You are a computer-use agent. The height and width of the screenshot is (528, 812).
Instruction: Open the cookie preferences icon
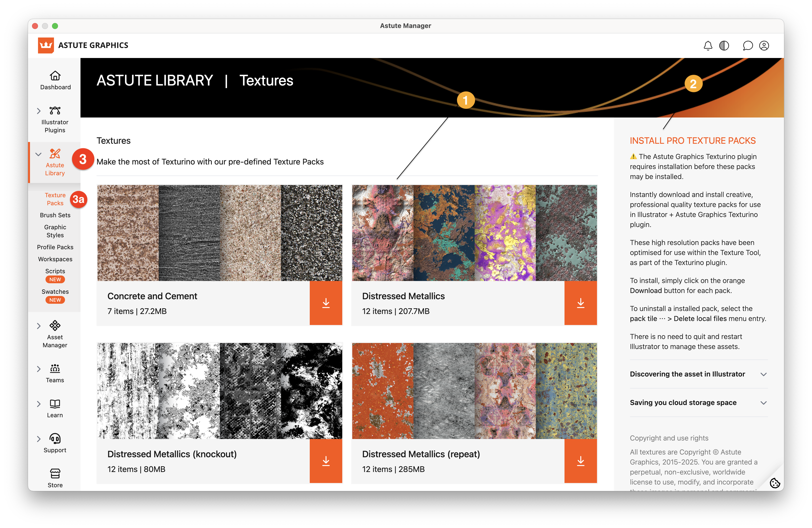774,483
